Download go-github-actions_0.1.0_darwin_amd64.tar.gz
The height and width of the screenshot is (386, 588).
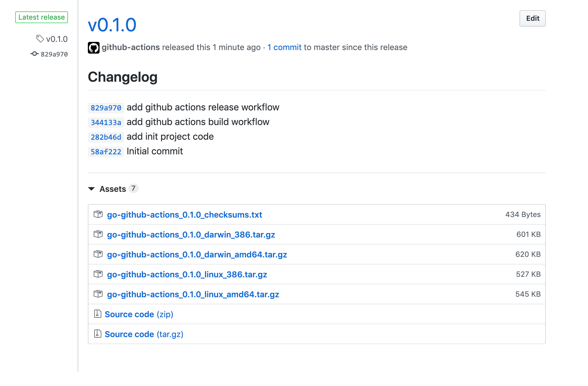197,255
